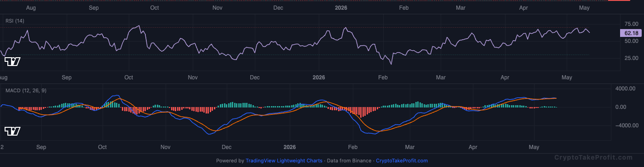Click the 25.00 level on RSI scale
Screen dimensions: 644x167
[x=631, y=58]
